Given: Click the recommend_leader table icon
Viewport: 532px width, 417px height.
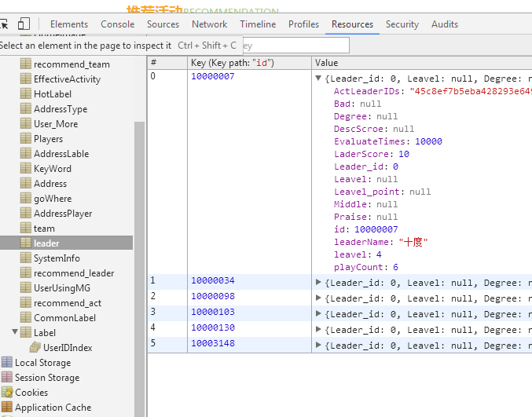Looking at the screenshot, I should [26, 273].
